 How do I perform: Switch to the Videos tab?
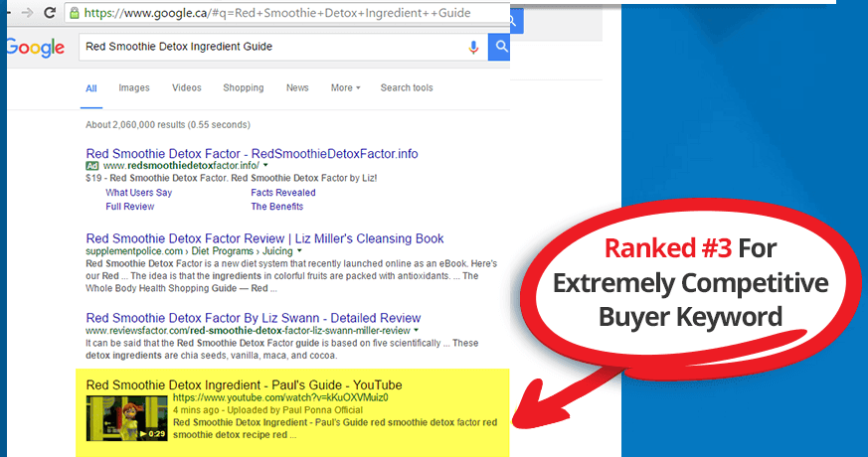tap(187, 88)
